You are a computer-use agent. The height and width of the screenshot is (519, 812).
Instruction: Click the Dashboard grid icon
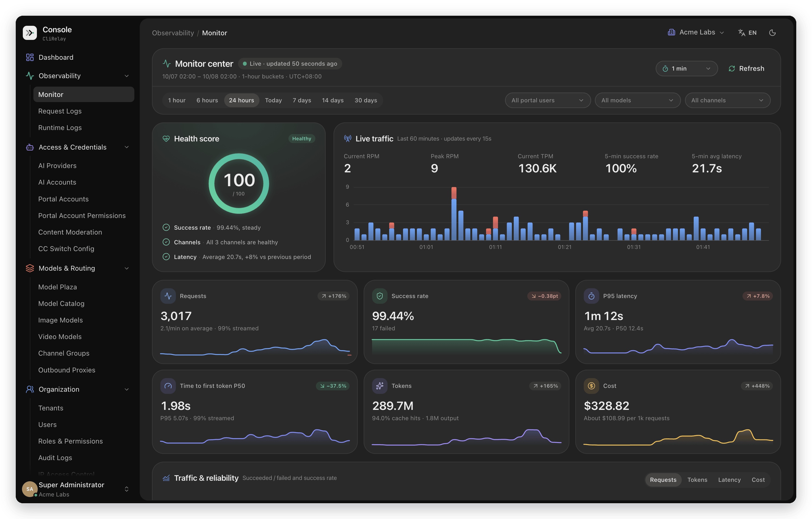click(x=30, y=57)
